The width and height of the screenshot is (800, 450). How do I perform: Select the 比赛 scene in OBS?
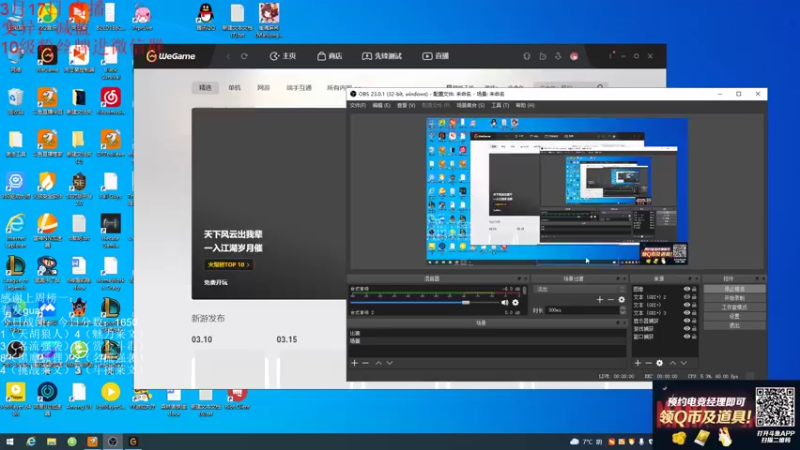(487, 333)
